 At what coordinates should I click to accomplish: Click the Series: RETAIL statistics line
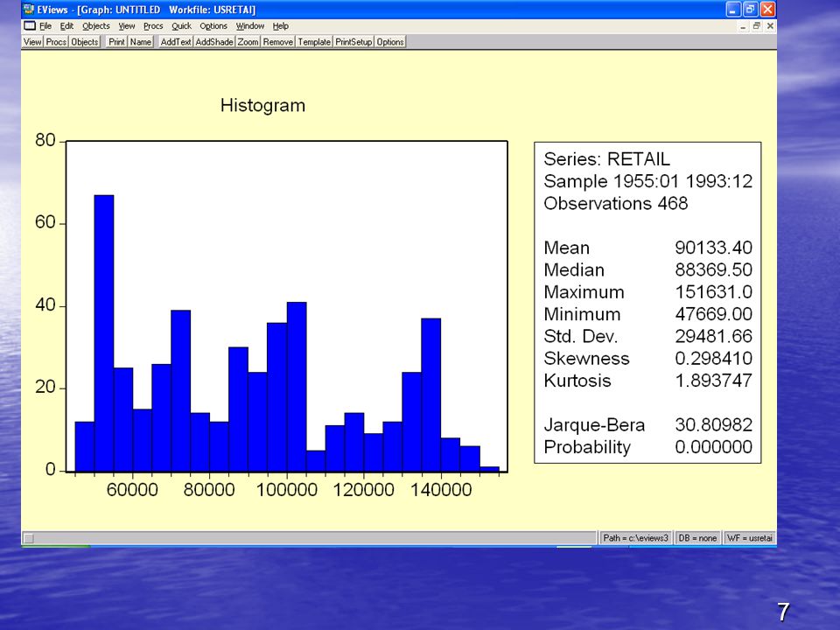[606, 159]
